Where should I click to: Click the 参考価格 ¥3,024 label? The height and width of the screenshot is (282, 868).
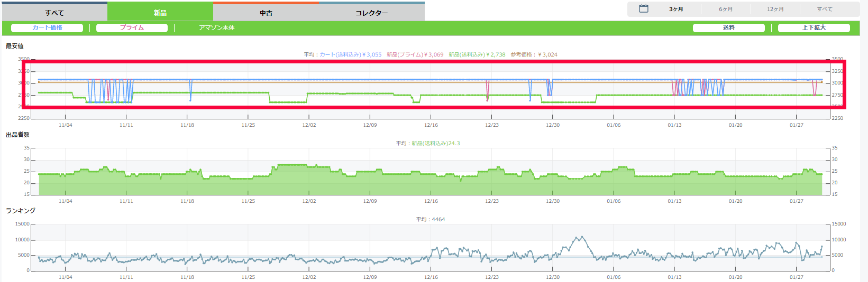tap(534, 55)
